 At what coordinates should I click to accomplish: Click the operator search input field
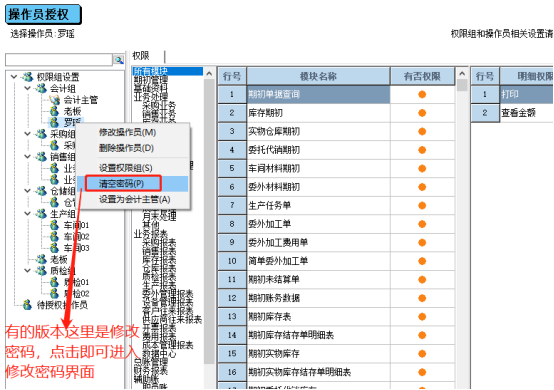coord(59,60)
